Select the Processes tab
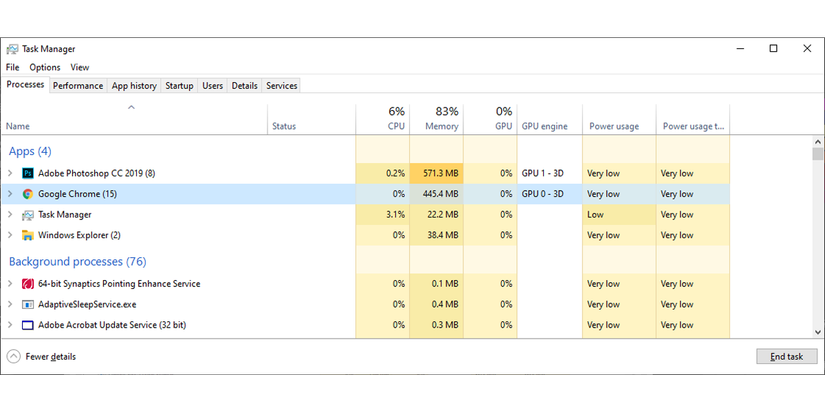Screen dimensions: 825x413 pos(25,85)
